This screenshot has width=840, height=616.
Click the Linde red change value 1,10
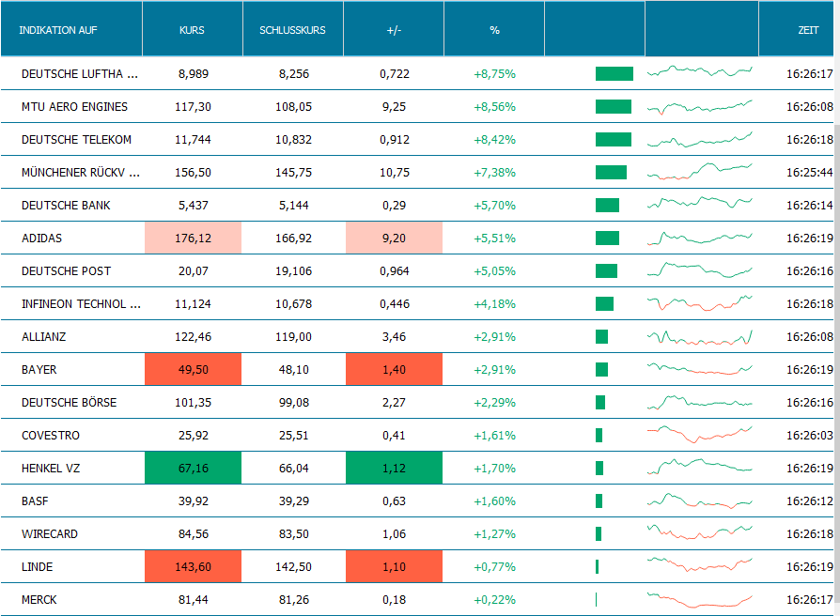(x=394, y=567)
